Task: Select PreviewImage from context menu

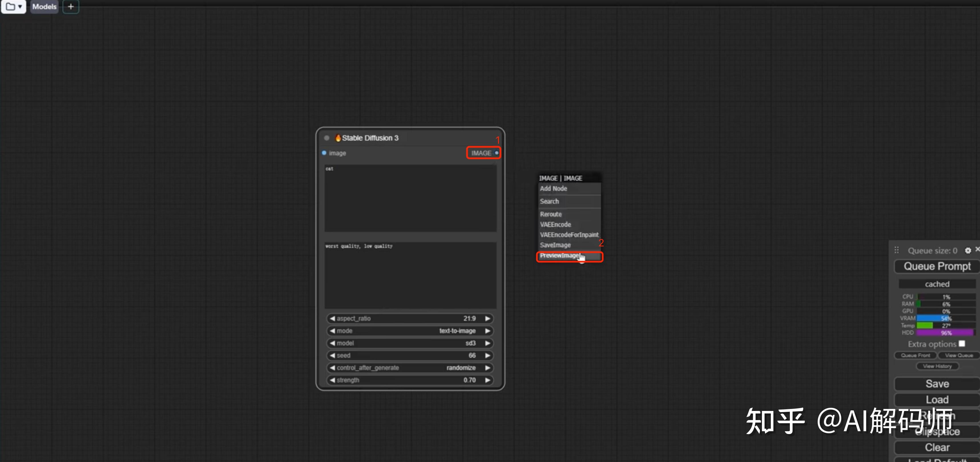Action: click(x=559, y=256)
